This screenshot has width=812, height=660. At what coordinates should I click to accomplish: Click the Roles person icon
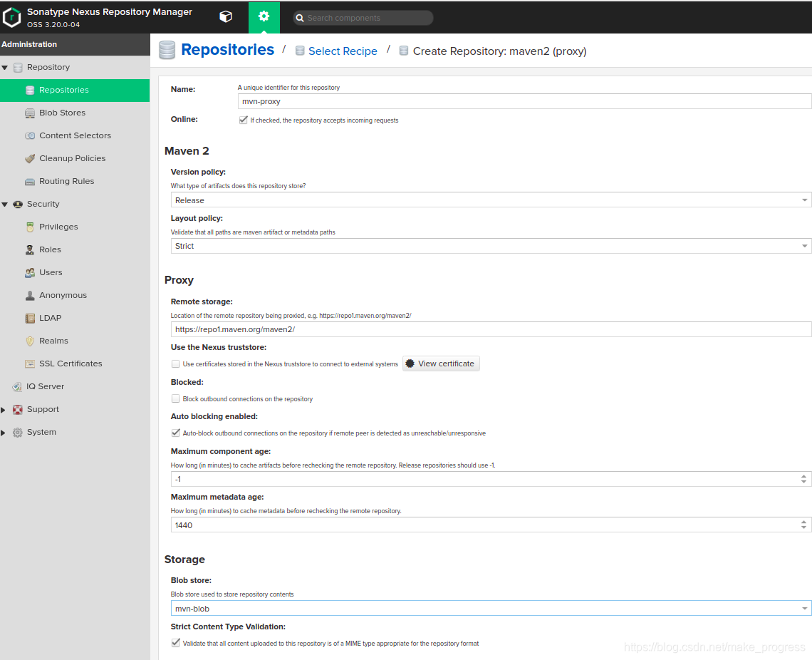point(30,249)
